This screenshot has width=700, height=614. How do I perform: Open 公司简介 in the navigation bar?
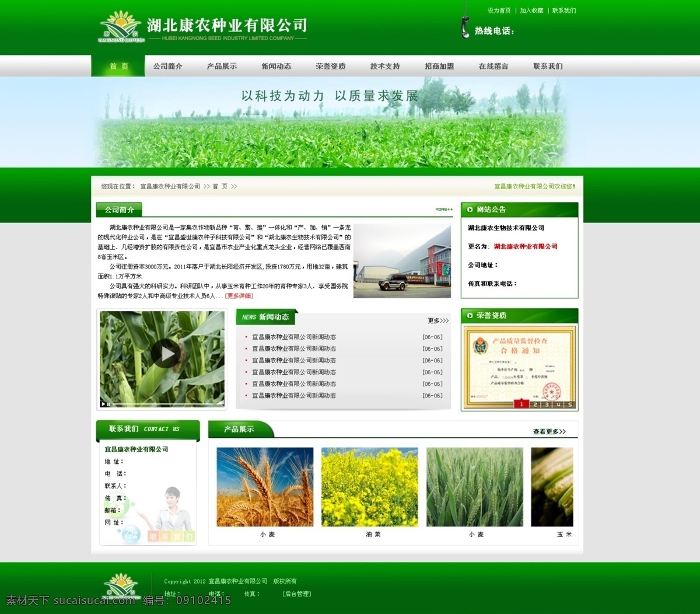(x=168, y=66)
